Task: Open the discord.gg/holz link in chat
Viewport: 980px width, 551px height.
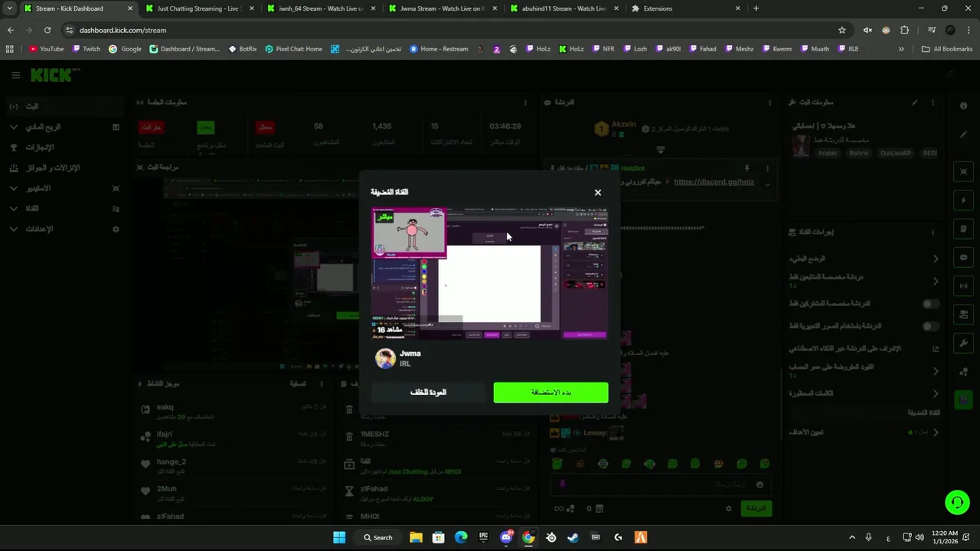Action: [x=714, y=182]
